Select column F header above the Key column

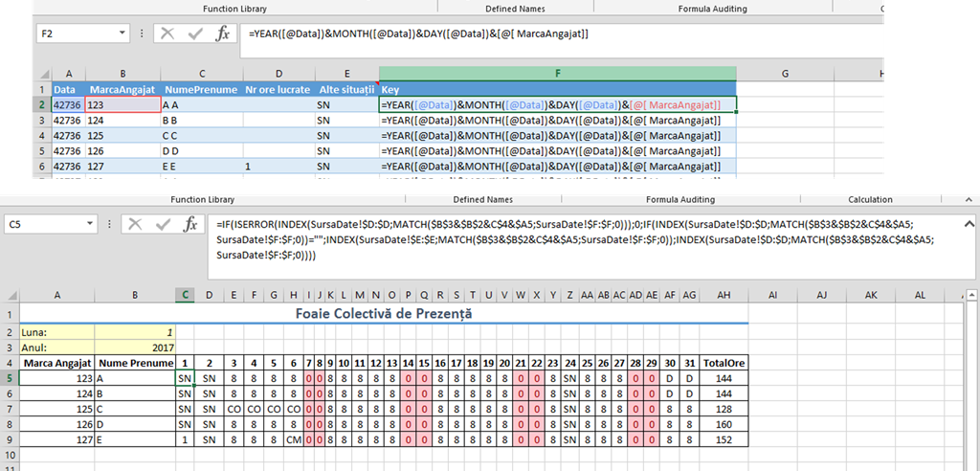pyautogui.click(x=557, y=74)
